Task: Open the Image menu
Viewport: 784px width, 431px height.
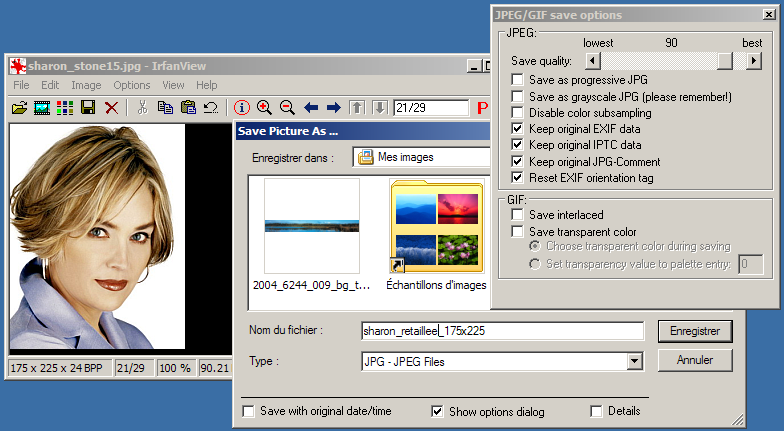Action: point(86,85)
